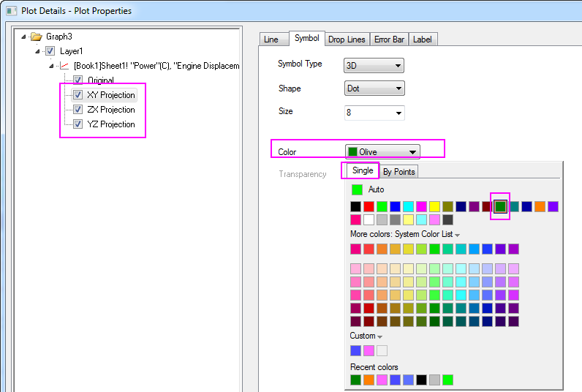Image resolution: width=582 pixels, height=392 pixels.
Task: Select the green Auto color box
Action: (x=357, y=190)
